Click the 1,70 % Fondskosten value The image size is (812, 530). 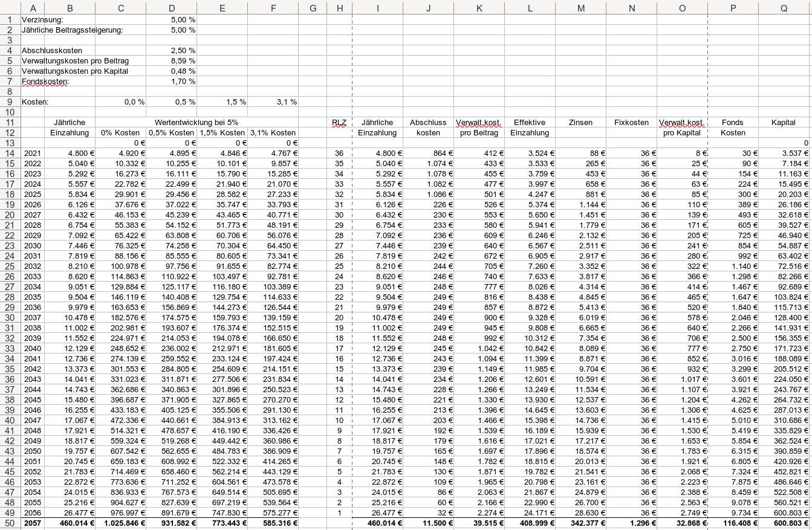click(x=171, y=81)
